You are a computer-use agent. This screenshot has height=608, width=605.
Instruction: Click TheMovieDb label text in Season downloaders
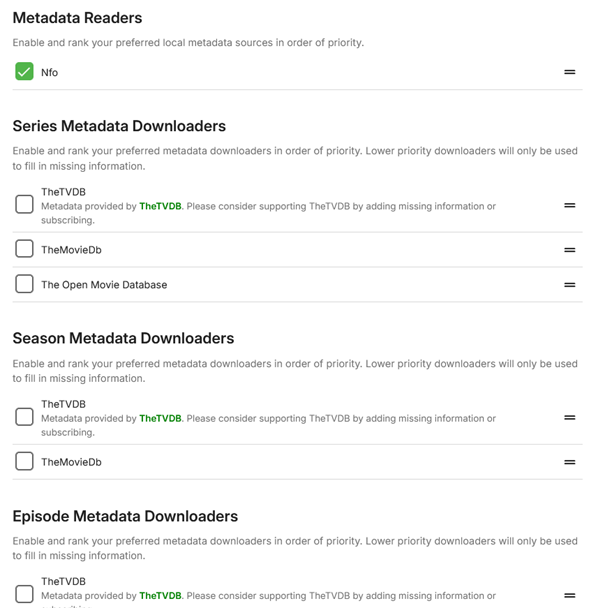pyautogui.click(x=71, y=462)
